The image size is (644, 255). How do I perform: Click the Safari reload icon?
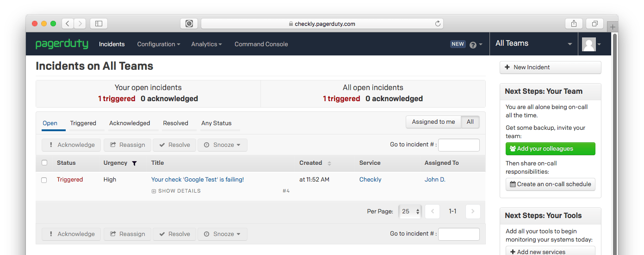coord(438,24)
